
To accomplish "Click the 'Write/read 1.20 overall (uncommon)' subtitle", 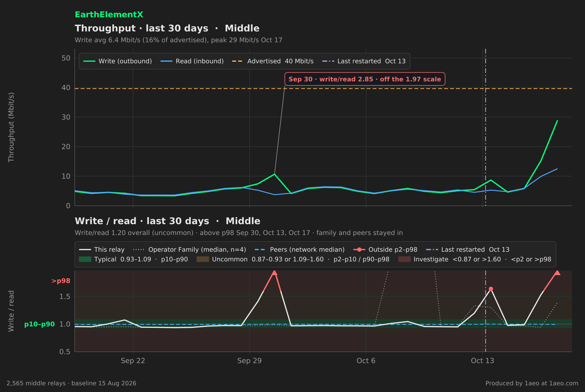I will (x=239, y=233).
